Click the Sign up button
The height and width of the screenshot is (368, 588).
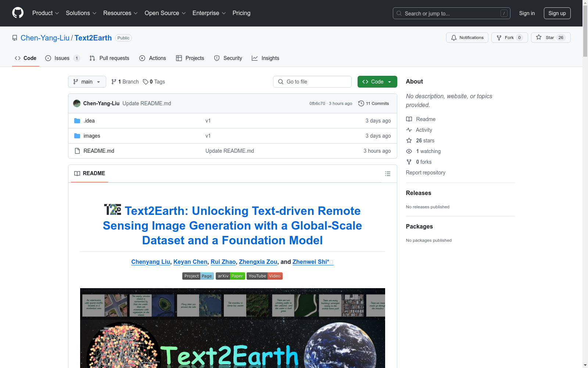point(557,13)
